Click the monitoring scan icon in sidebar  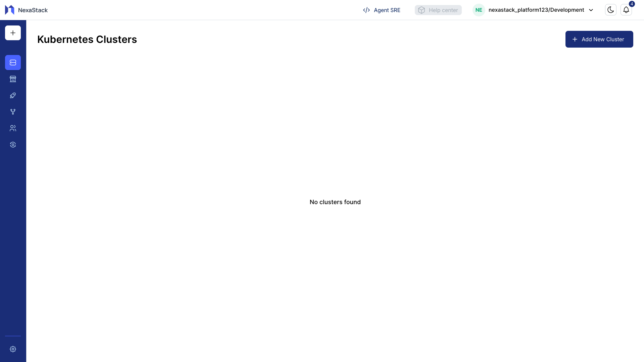click(13, 144)
